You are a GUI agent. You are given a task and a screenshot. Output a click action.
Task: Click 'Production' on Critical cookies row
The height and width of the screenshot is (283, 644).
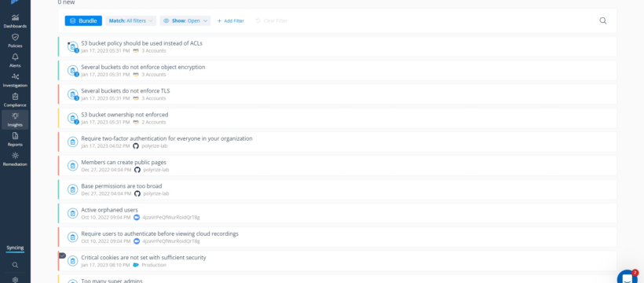[154, 265]
